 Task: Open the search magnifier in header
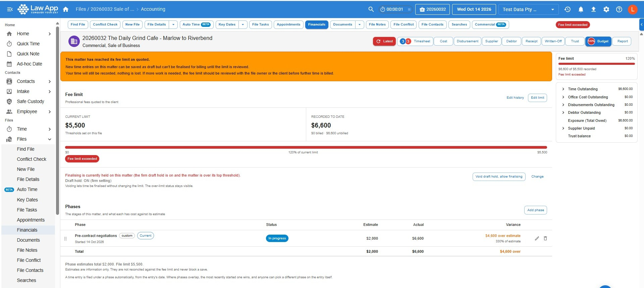coord(371,9)
